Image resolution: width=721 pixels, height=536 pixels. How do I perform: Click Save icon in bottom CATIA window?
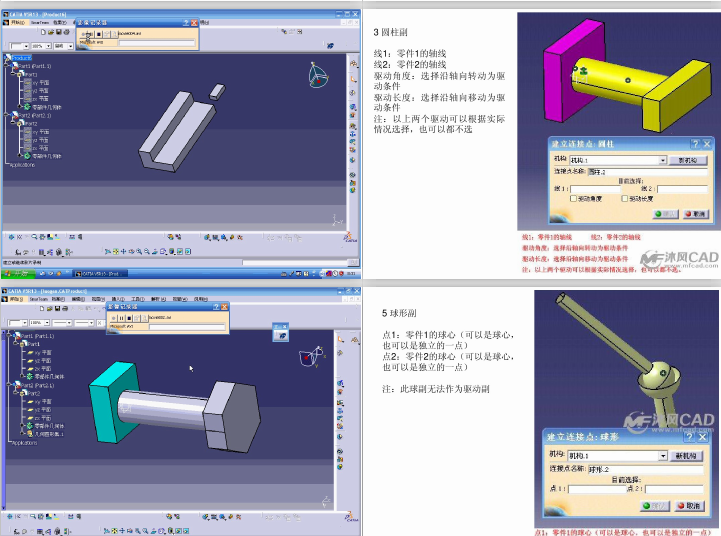click(57, 308)
